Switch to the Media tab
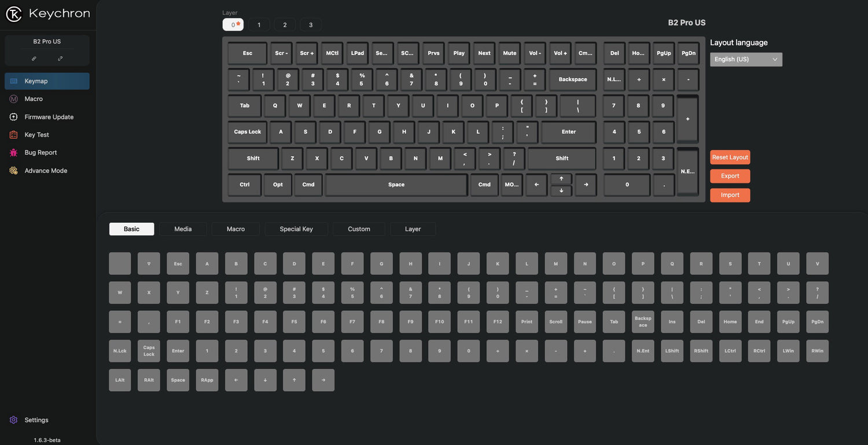This screenshot has width=868, height=445. pyautogui.click(x=183, y=229)
